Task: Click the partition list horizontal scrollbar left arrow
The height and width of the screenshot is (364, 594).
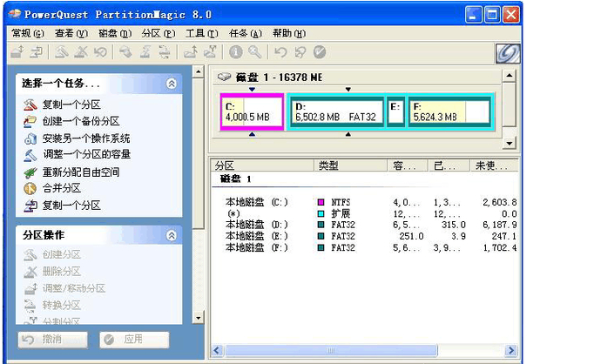Action: [217, 350]
